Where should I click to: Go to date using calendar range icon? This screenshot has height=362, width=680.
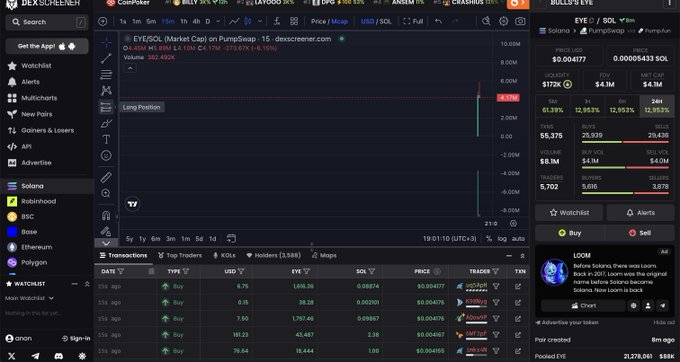231,238
